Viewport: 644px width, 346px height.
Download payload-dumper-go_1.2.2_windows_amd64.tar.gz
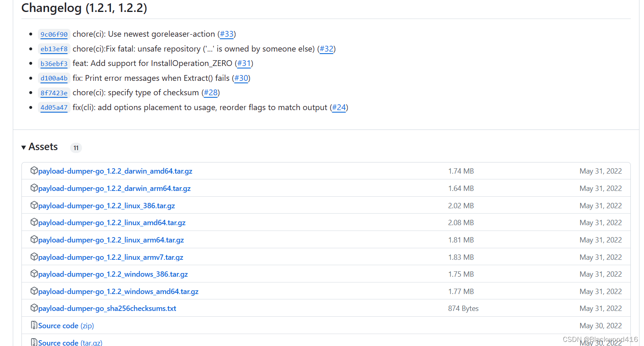click(x=118, y=291)
